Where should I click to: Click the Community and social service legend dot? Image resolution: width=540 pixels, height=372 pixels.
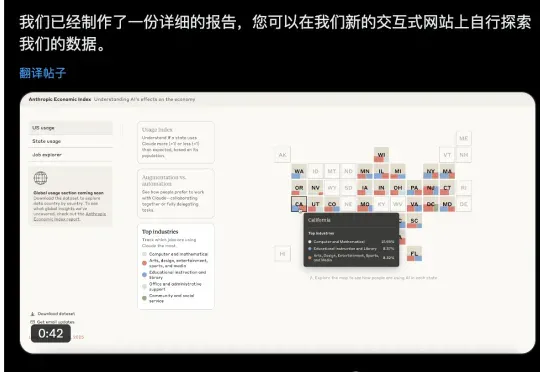click(144, 298)
